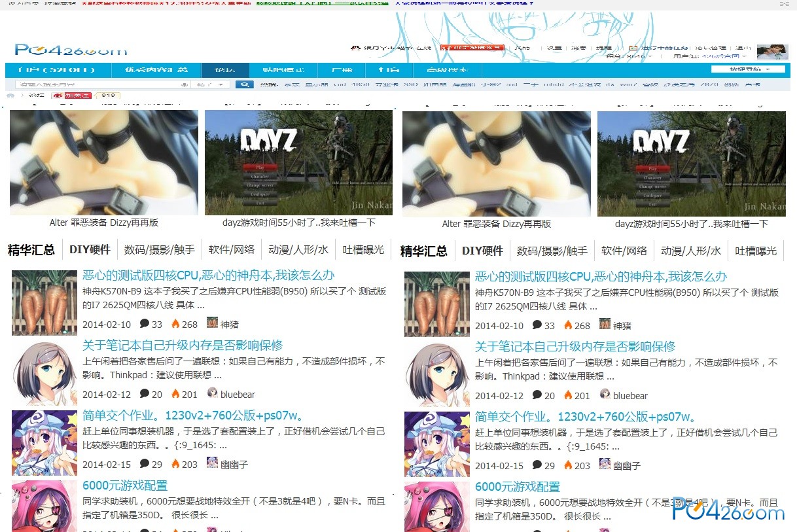Open post 恶心的测试版四核CPU in the right column
Viewport: 797px width, 532px height.
(x=601, y=276)
